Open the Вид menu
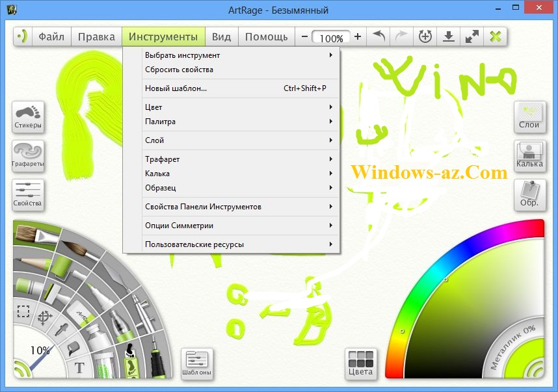Image resolution: width=558 pixels, height=392 pixels. click(221, 36)
